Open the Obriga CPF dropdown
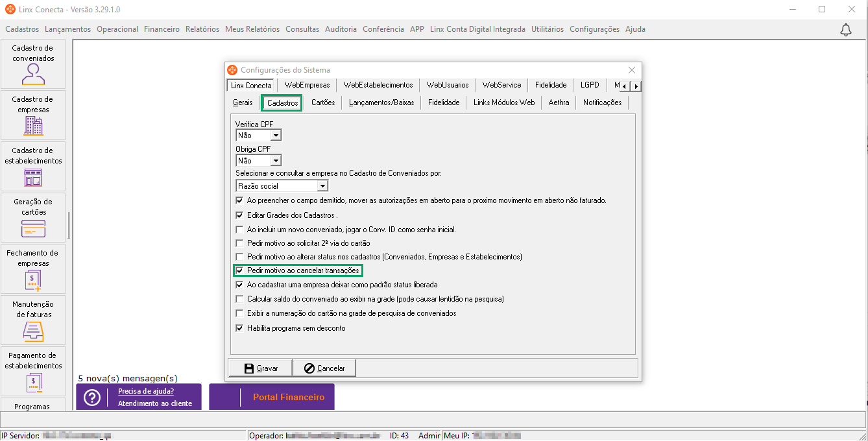 pyautogui.click(x=276, y=161)
